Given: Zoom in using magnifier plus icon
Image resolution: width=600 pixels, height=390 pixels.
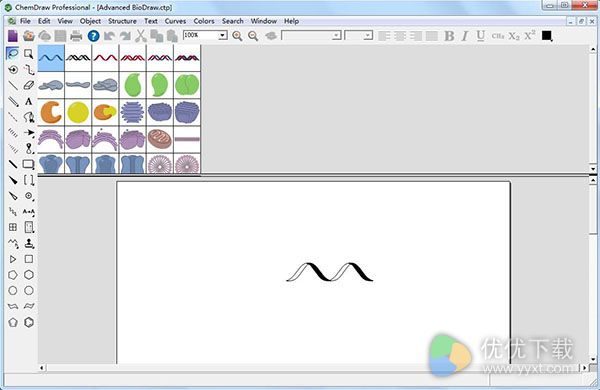Looking at the screenshot, I should 237,36.
